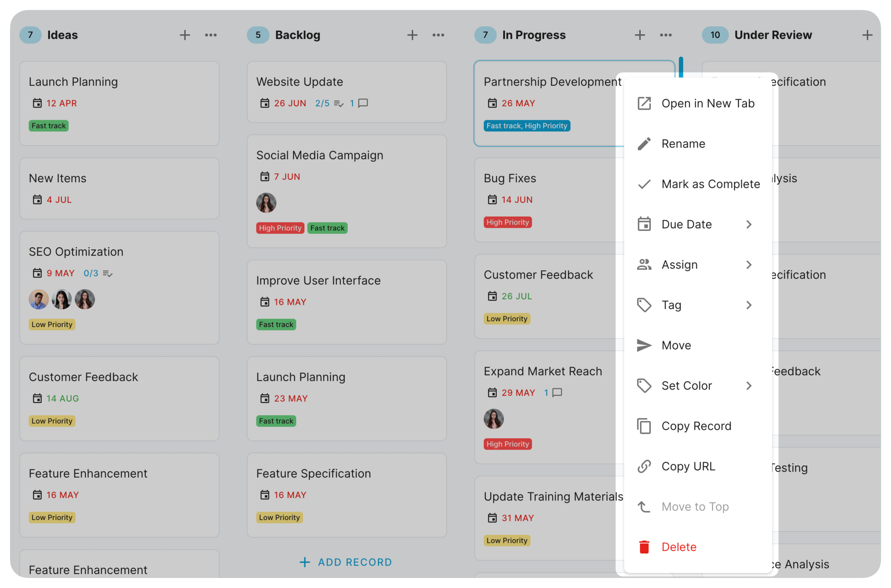Click first male avatar on SEO Optimization

click(x=39, y=299)
